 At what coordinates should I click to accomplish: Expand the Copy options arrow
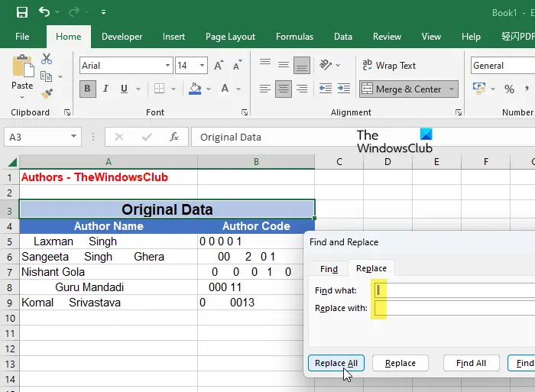tap(60, 76)
